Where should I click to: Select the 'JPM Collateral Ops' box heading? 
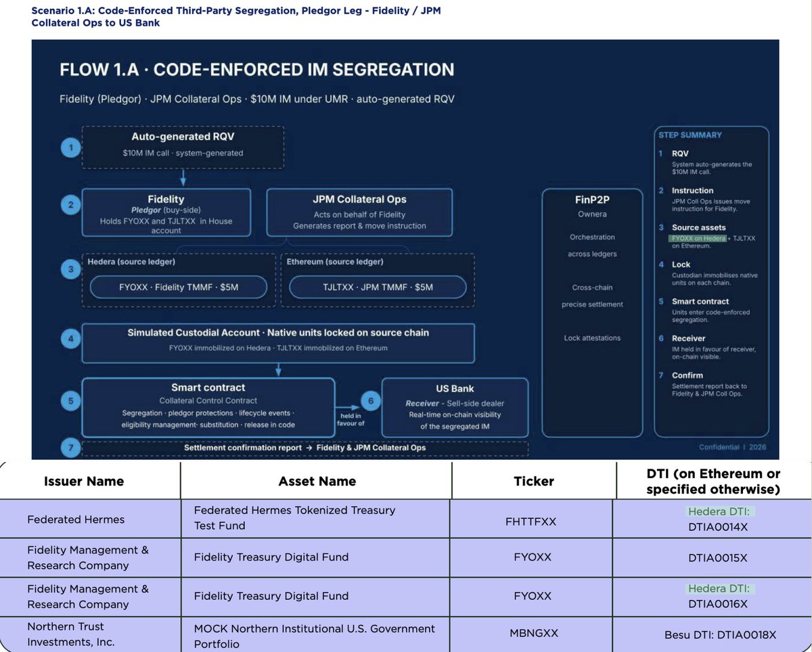(x=359, y=199)
